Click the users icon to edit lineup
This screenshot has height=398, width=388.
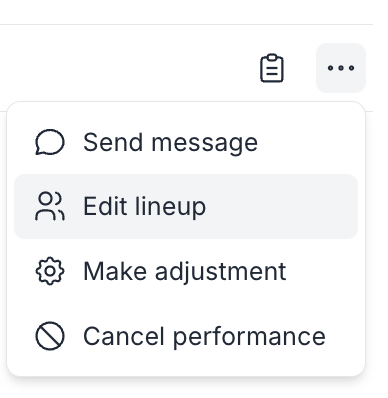(x=50, y=206)
